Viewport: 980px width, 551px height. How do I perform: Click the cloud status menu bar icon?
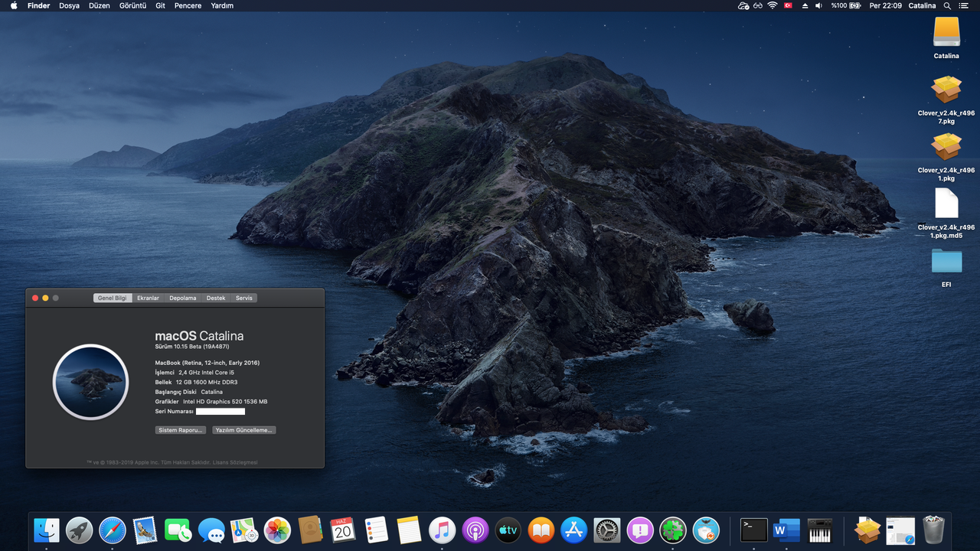(x=743, y=5)
